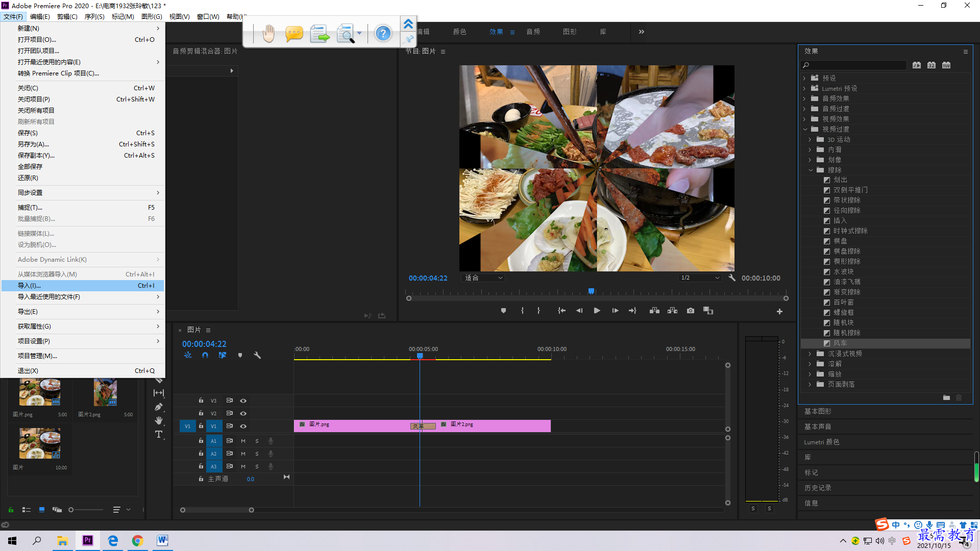The image size is (980, 551).
Task: Expand the 溶解 folder
Action: (810, 364)
